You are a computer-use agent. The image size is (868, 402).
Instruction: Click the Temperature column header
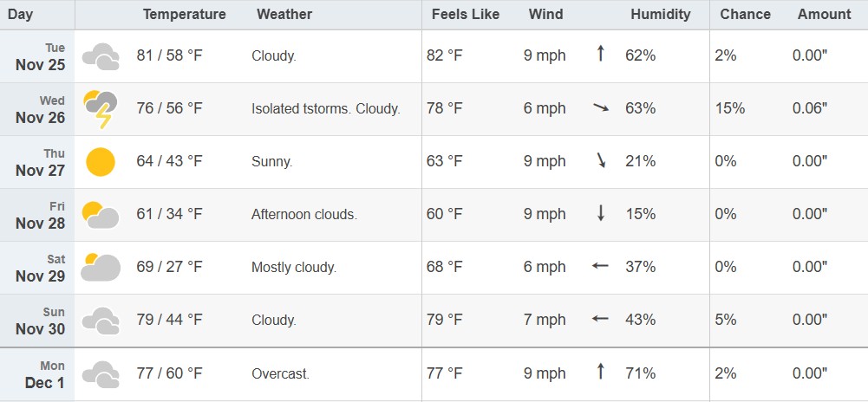pos(184,14)
